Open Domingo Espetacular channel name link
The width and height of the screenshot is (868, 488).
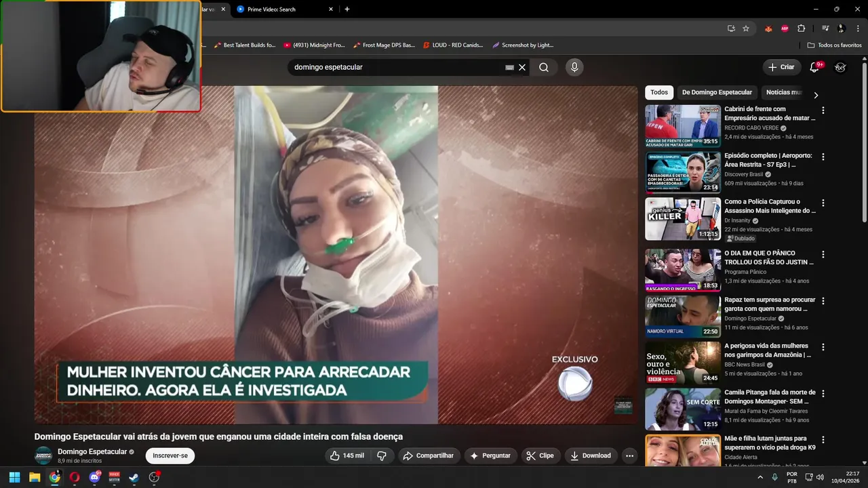click(92, 451)
